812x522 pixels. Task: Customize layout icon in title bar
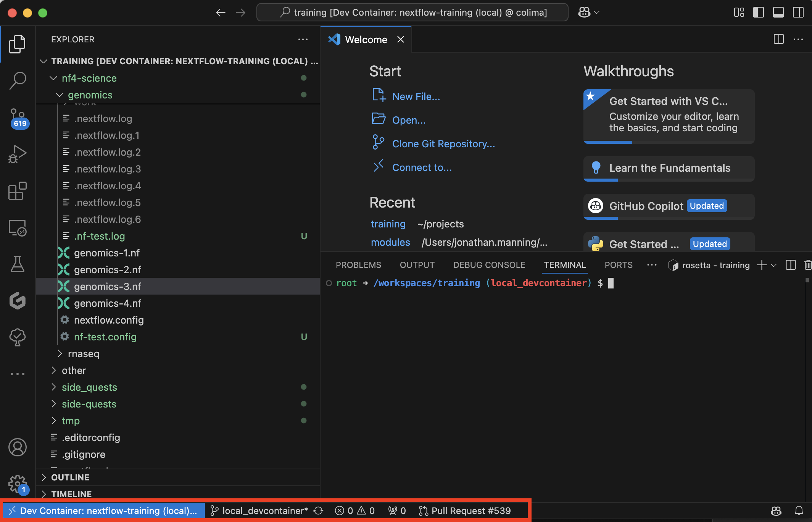[739, 13]
